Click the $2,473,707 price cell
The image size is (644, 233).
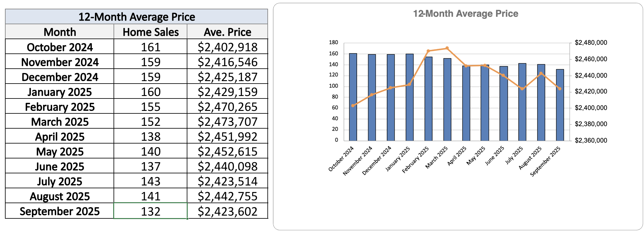pos(227,122)
